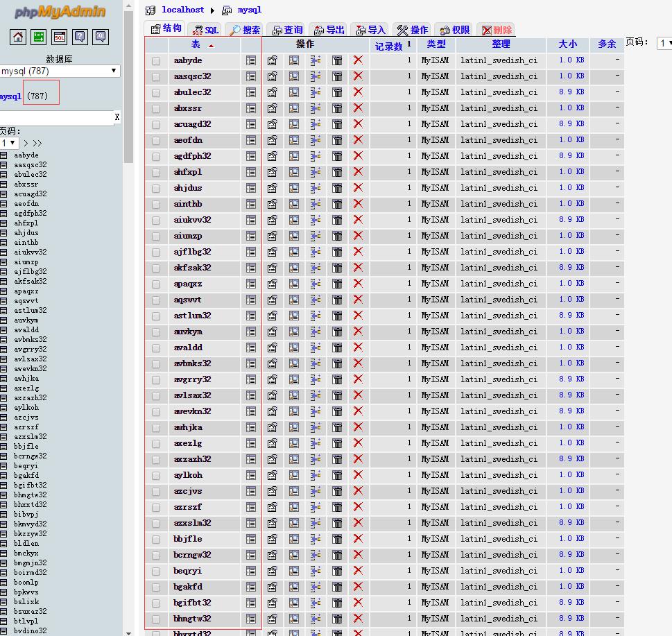Open the 权限 tab
The image size is (672, 636).
click(x=454, y=30)
